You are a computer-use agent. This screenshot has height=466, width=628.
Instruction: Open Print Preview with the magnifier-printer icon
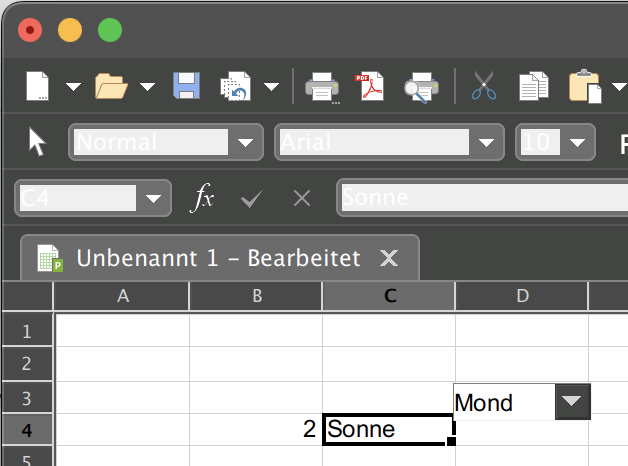[419, 87]
